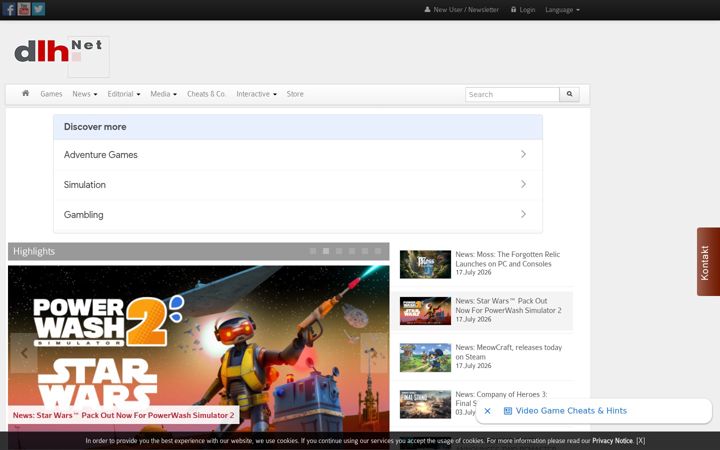Click the PowerWash Simulator 2 slide caption
The width and height of the screenshot is (720, 450).
click(124, 415)
